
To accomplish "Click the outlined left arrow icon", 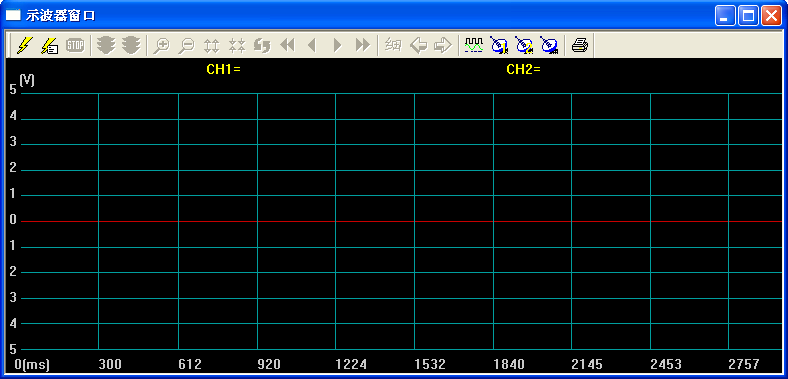I will (418, 46).
